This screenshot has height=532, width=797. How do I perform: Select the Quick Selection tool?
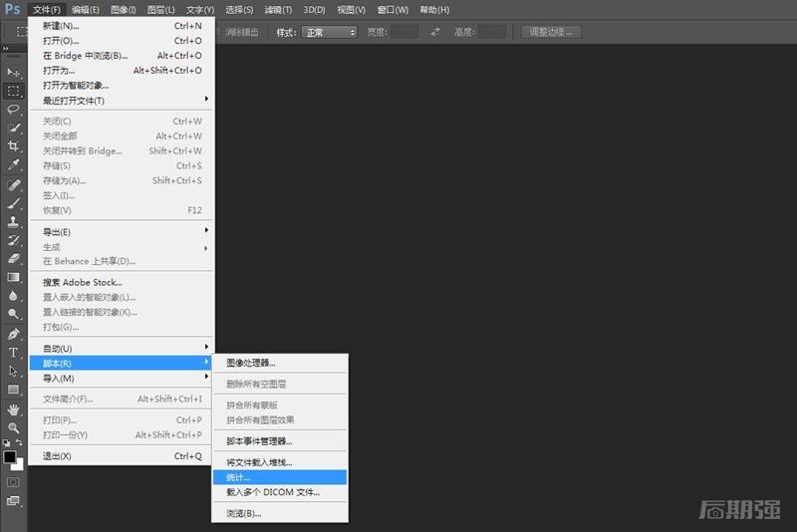pos(13,128)
